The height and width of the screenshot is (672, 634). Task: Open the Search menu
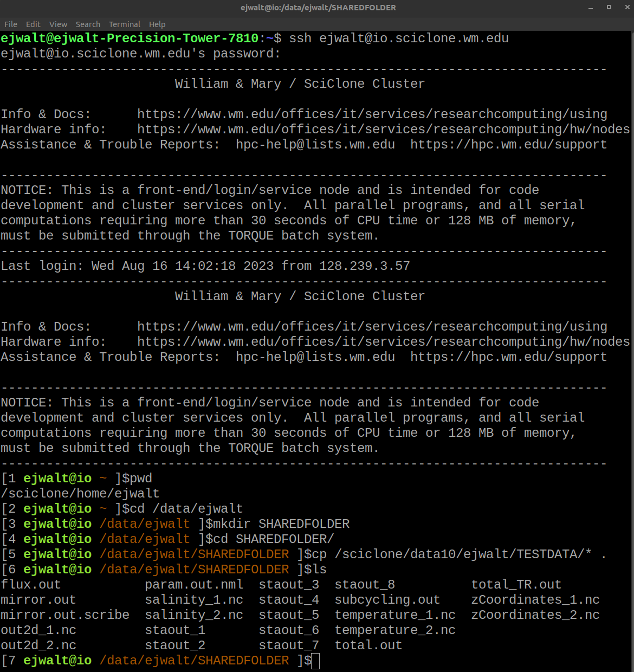tap(88, 24)
